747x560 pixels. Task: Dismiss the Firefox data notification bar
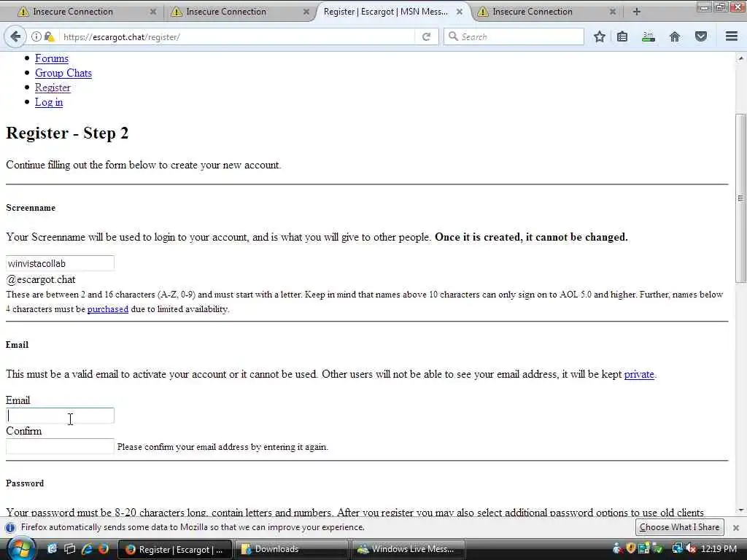[x=736, y=528]
